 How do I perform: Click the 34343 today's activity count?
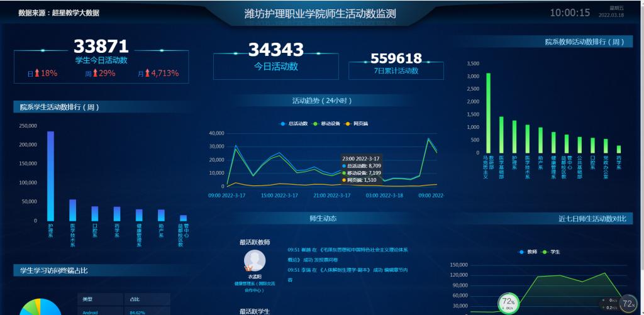(x=276, y=50)
